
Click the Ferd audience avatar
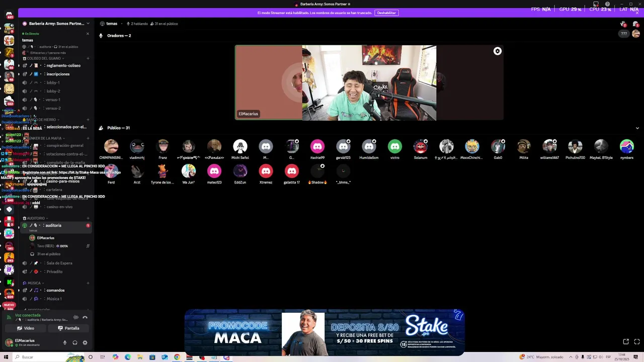click(111, 171)
